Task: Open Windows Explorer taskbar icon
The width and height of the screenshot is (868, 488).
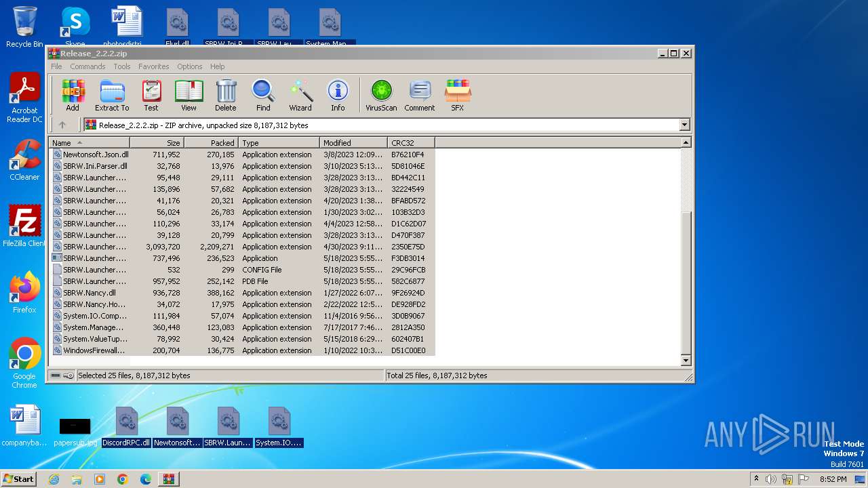Action: 77,479
